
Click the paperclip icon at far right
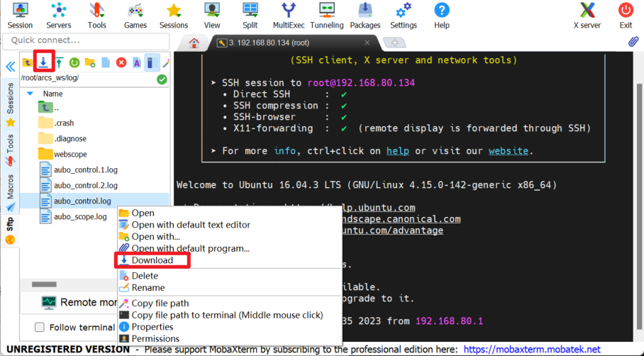(x=633, y=41)
